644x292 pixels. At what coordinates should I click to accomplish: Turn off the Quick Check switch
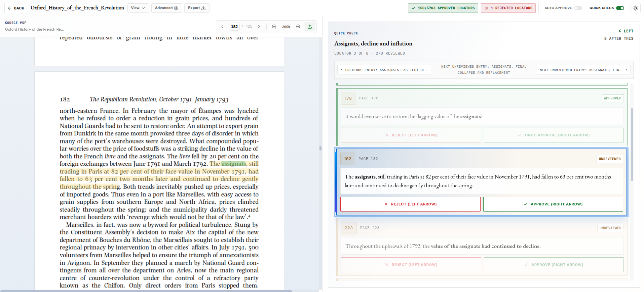click(x=620, y=8)
